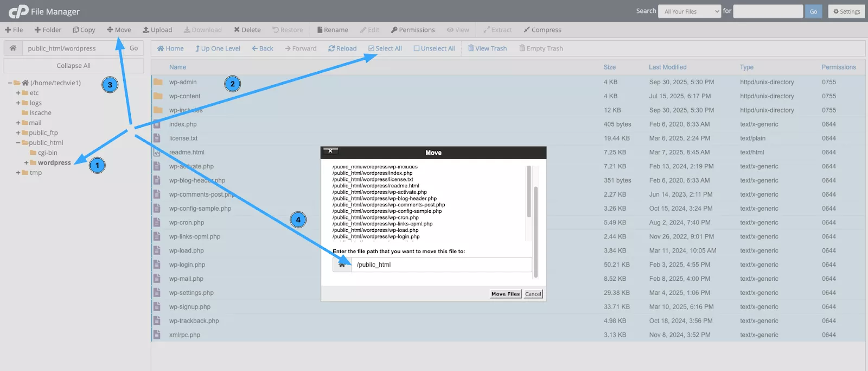The image size is (868, 371).
Task: Open the All Your Files search dropdown
Action: (689, 11)
